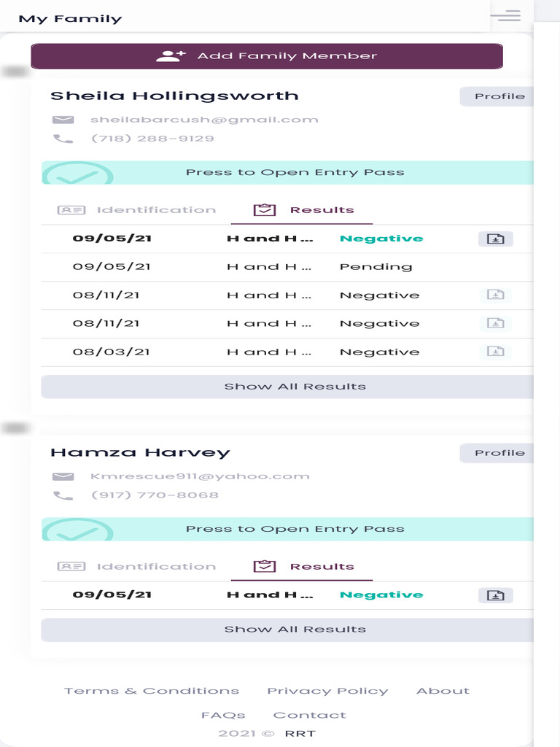Click the checkmark on Hamza's entry pass
560x747 pixels.
click(77, 531)
